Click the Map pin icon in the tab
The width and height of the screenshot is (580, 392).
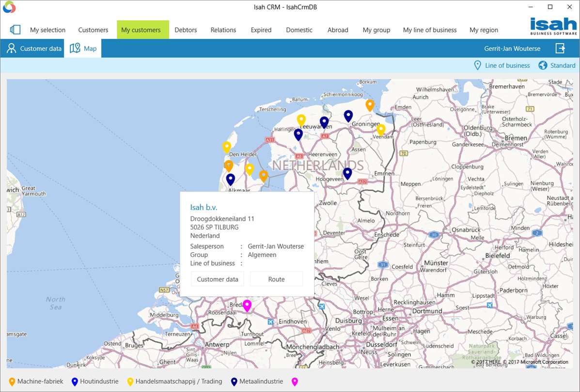pyautogui.click(x=75, y=48)
